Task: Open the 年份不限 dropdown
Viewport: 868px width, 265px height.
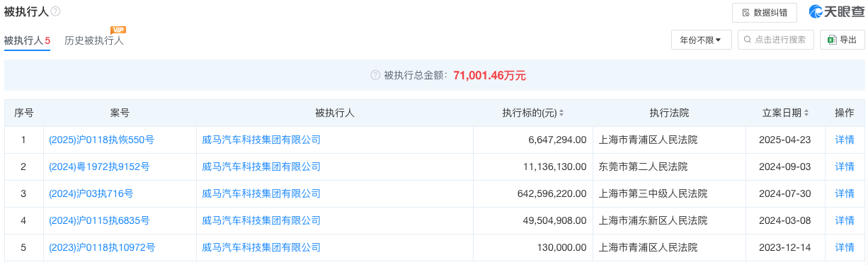Action: point(701,40)
